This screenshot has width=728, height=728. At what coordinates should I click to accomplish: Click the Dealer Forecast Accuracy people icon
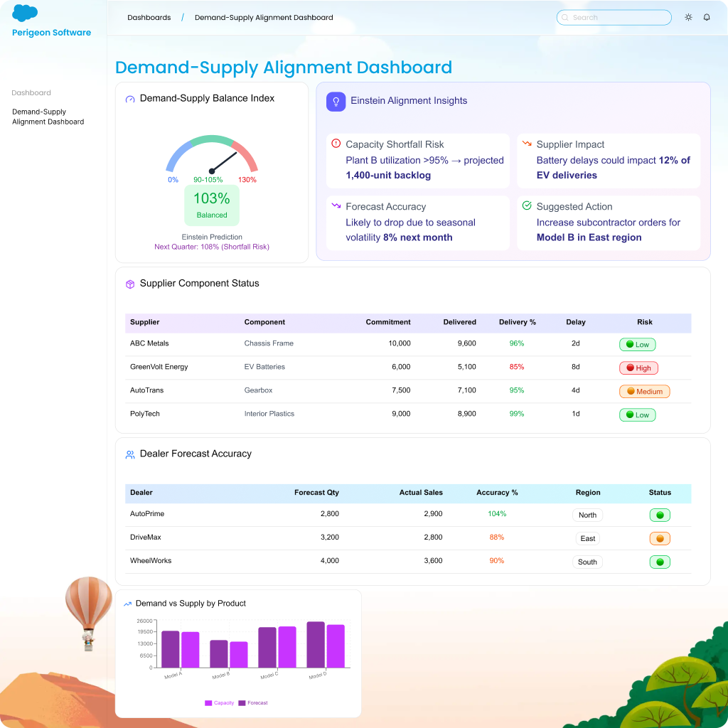130,454
